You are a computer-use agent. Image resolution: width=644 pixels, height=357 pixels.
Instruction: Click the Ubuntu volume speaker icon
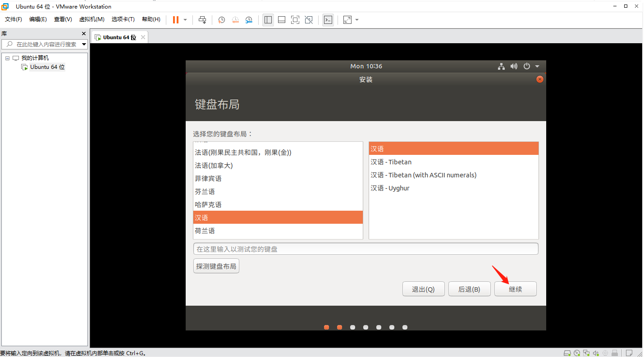[x=514, y=66]
